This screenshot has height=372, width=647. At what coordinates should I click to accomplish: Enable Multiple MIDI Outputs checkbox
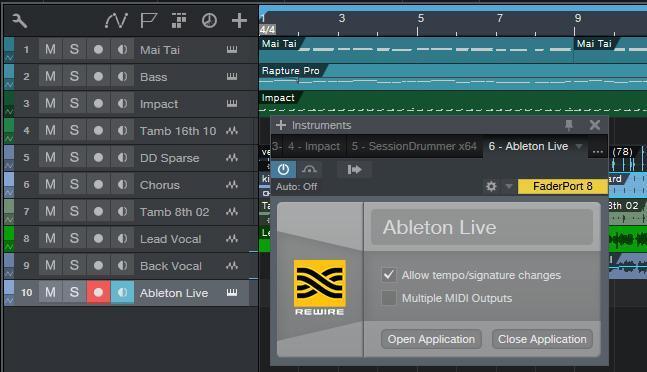tap(389, 298)
